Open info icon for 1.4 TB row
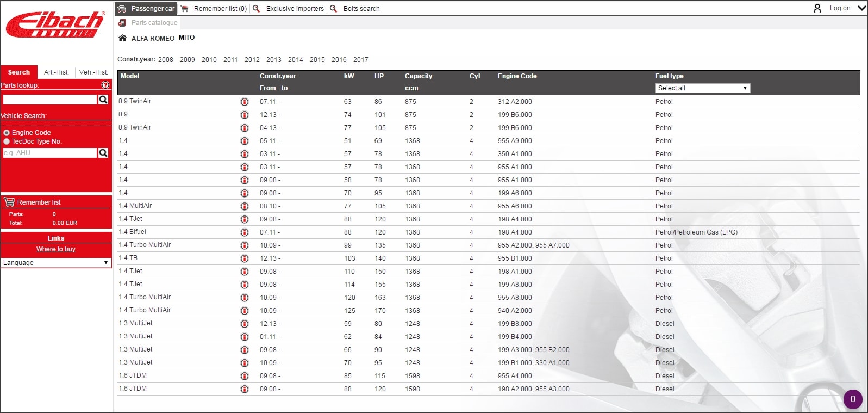Image resolution: width=868 pixels, height=413 pixels. tap(245, 258)
